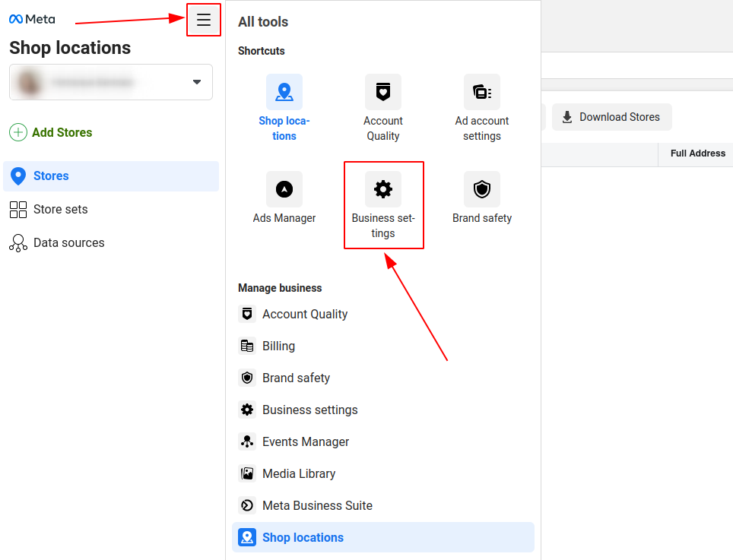Select Stores in the sidebar

(111, 176)
